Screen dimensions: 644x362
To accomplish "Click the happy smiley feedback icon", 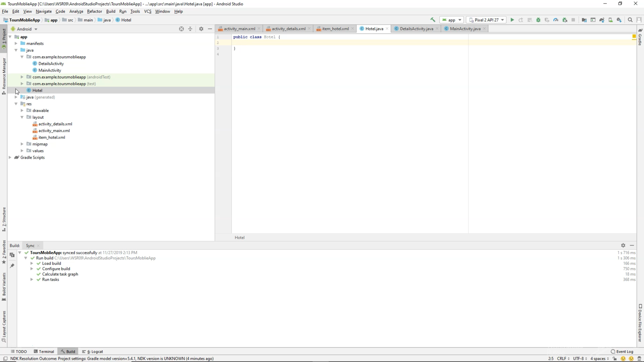I will click(623, 359).
